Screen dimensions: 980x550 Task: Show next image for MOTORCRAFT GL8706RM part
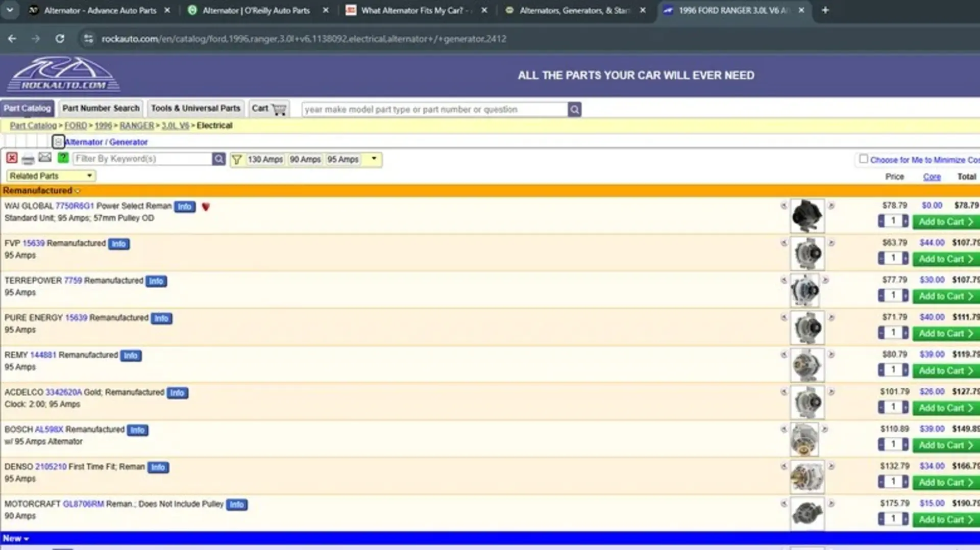(x=831, y=504)
